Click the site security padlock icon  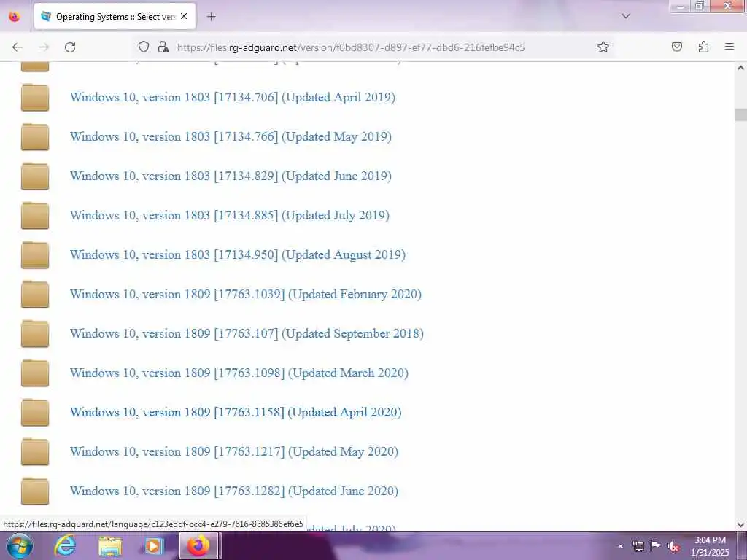[163, 47]
